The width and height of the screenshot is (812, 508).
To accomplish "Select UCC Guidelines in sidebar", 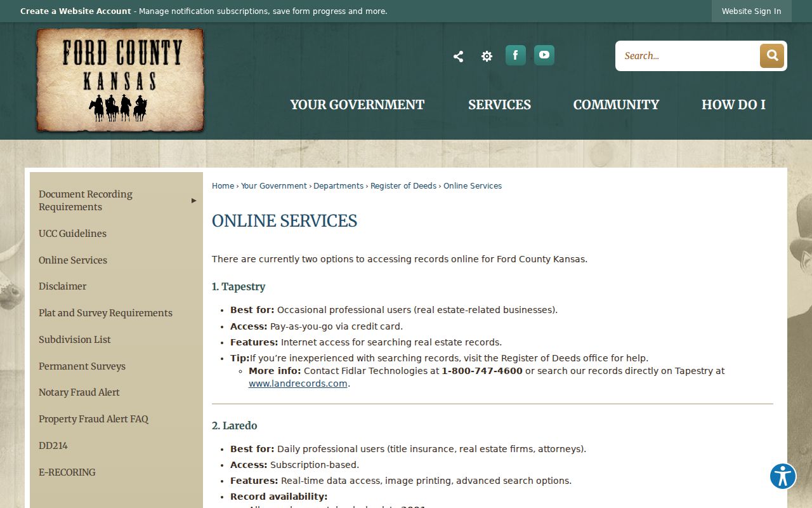I will pos(72,234).
